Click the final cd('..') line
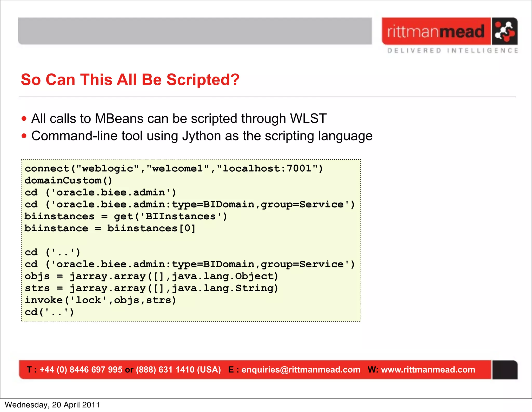 pyautogui.click(x=49, y=312)
